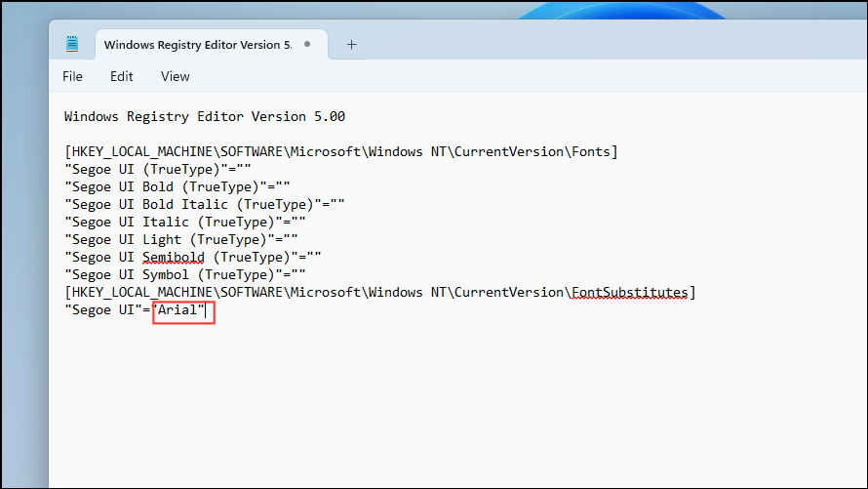The image size is (868, 489).
Task: Click the "Segoe UI Bold Italic (TrueType)" line
Action: [204, 204]
